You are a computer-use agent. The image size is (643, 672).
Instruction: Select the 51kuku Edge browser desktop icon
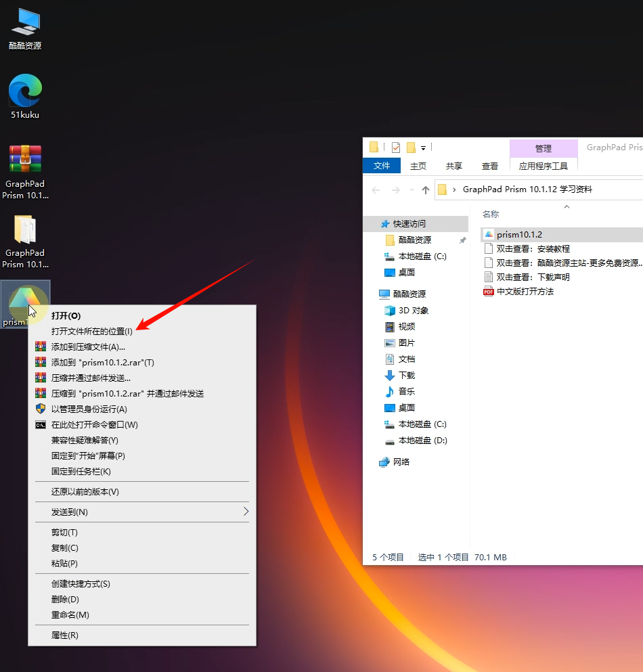pos(25,96)
